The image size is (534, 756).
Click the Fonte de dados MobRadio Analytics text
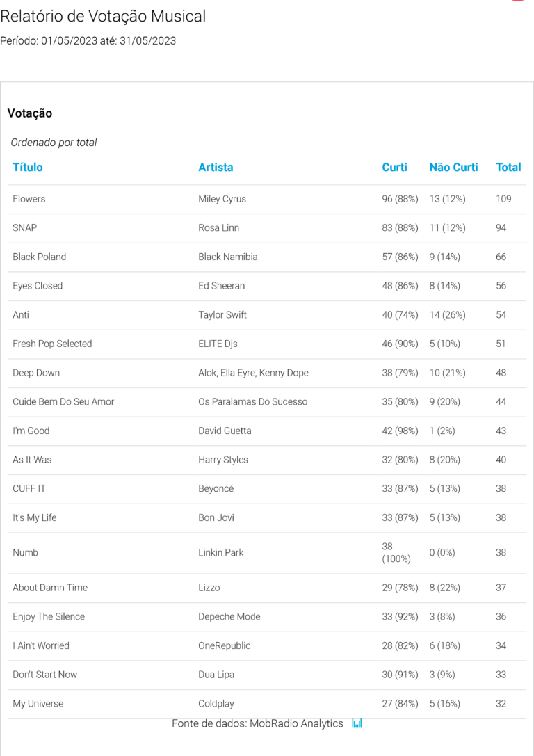click(x=257, y=723)
